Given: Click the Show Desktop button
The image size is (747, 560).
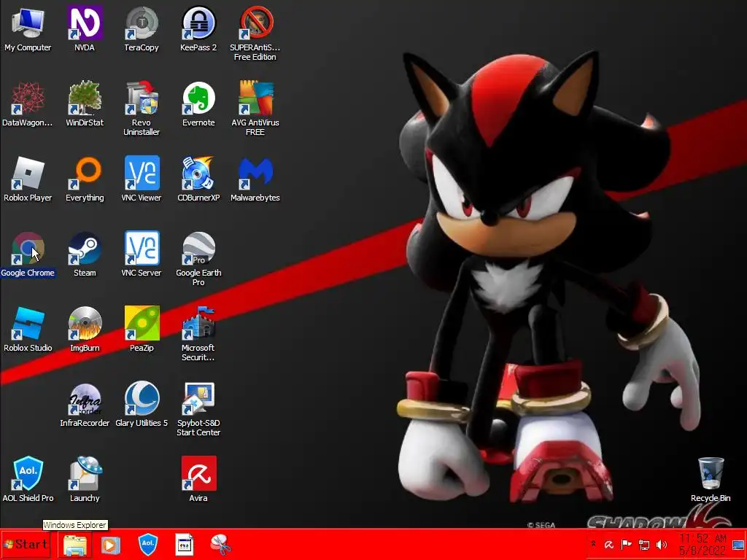Looking at the screenshot, I should pos(738,544).
